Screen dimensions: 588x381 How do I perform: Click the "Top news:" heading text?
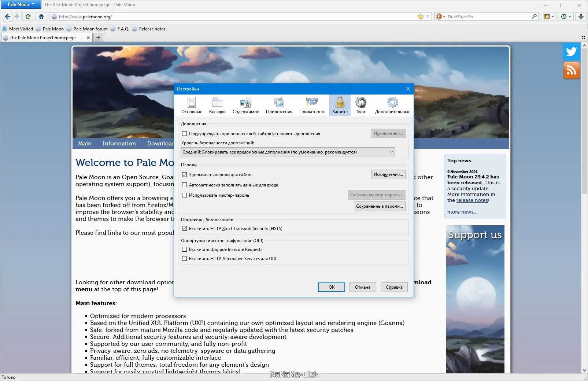tap(460, 160)
